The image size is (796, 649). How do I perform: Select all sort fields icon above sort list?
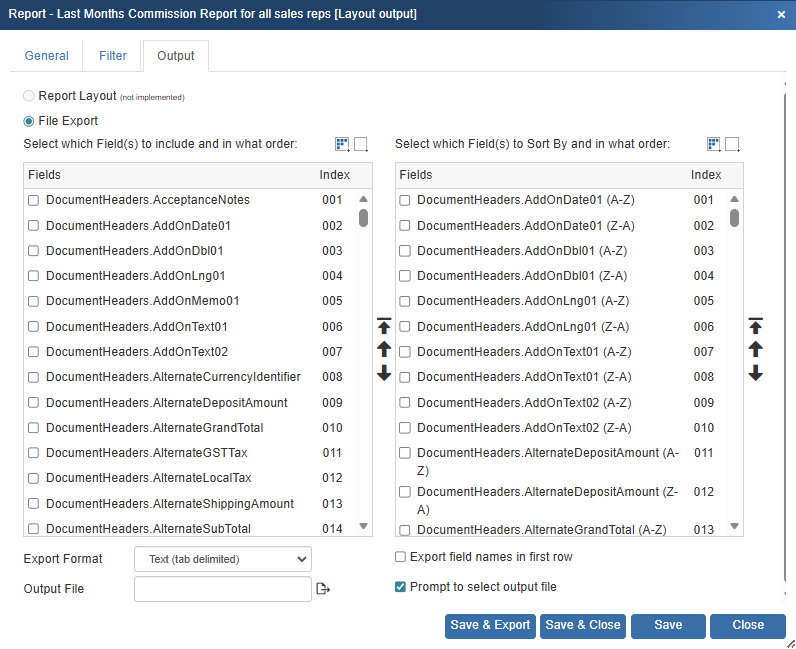click(x=714, y=144)
